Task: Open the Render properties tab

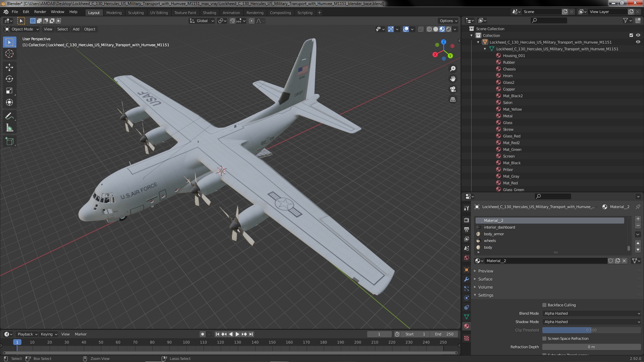Action: (466, 220)
